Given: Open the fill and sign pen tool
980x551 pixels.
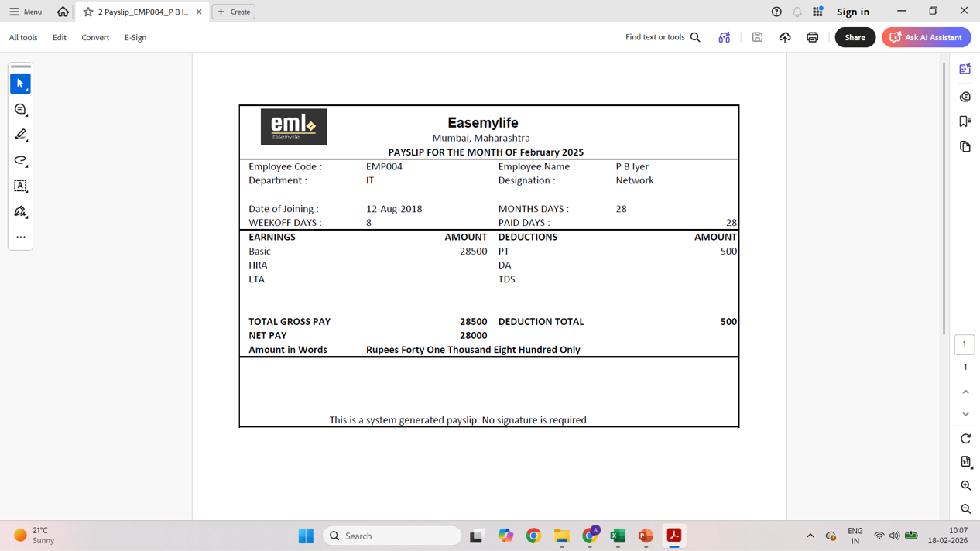Looking at the screenshot, I should [x=20, y=211].
